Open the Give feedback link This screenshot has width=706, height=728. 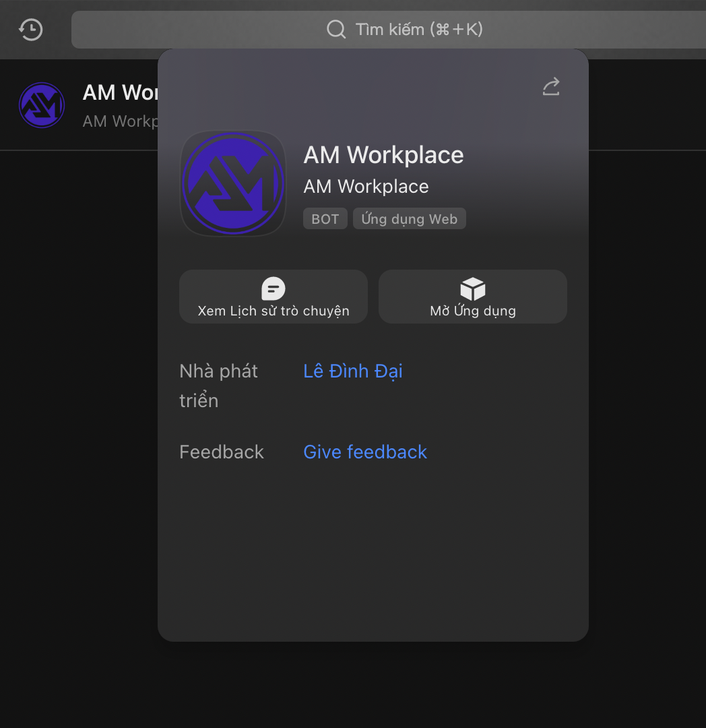(365, 452)
